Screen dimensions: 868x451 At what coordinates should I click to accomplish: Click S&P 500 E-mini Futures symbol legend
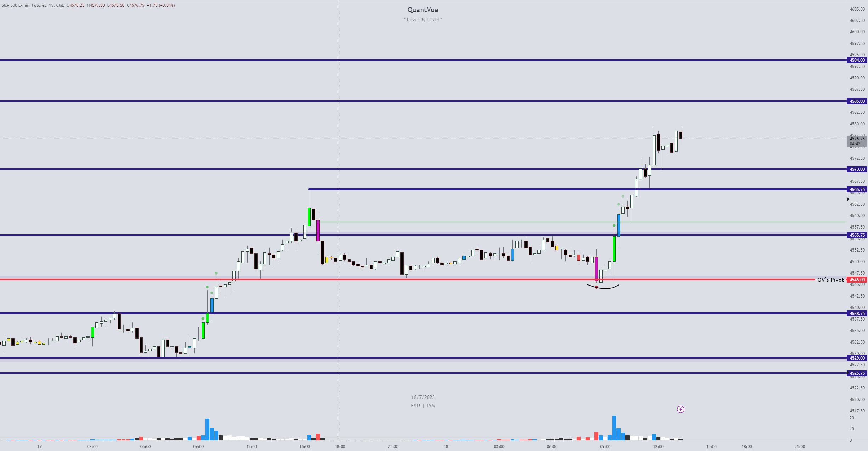[24, 5]
